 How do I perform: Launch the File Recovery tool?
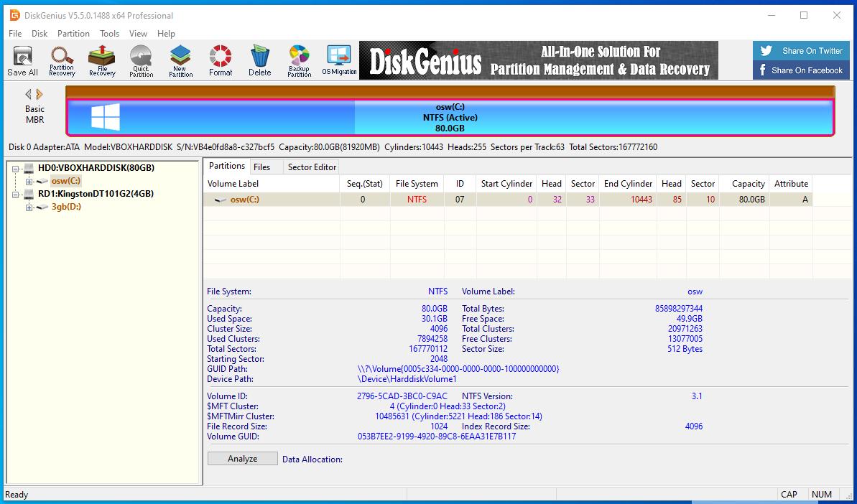point(102,60)
